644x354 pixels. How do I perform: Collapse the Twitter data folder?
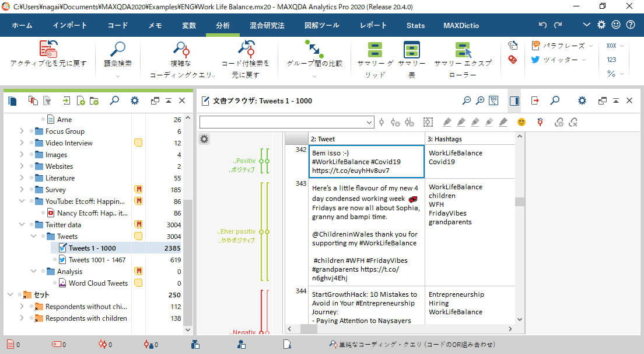coord(22,225)
